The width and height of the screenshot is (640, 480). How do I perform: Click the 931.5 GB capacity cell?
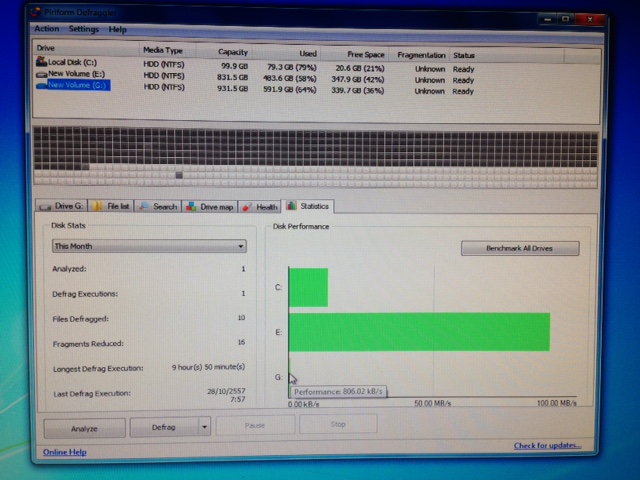point(232,88)
